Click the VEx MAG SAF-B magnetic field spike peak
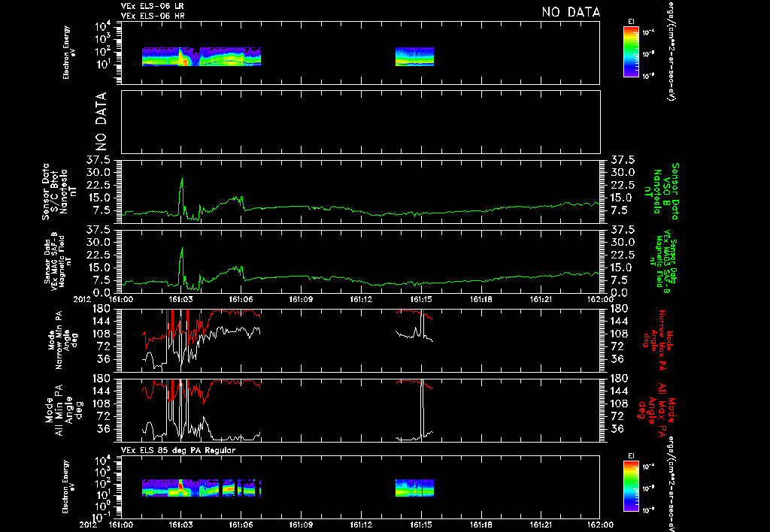 [x=182, y=248]
